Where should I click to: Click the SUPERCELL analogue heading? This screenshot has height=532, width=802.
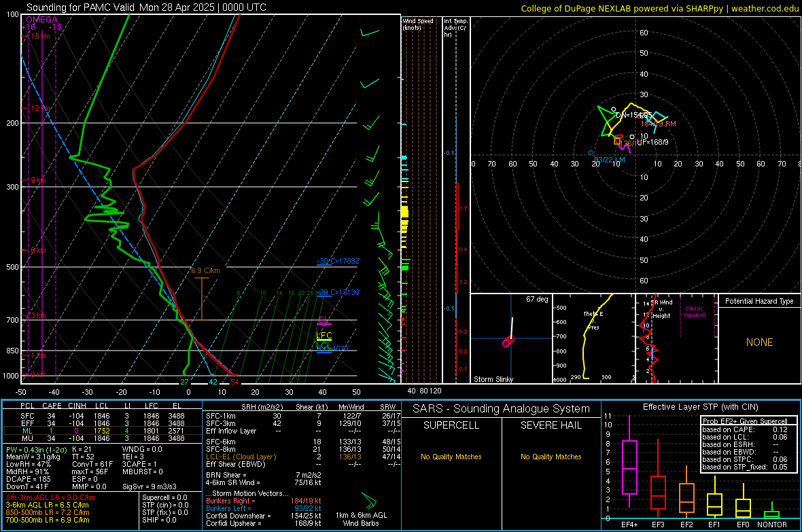[x=451, y=425]
